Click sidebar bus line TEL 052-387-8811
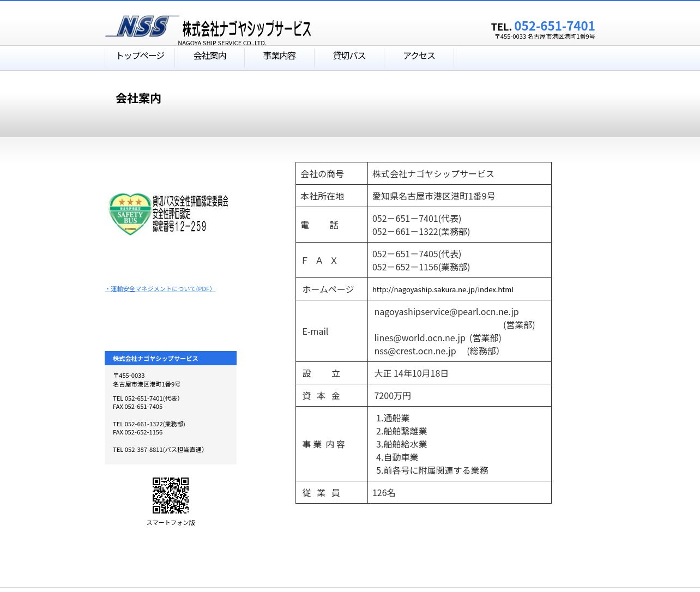Screen dimensions: 700x592 (158, 450)
